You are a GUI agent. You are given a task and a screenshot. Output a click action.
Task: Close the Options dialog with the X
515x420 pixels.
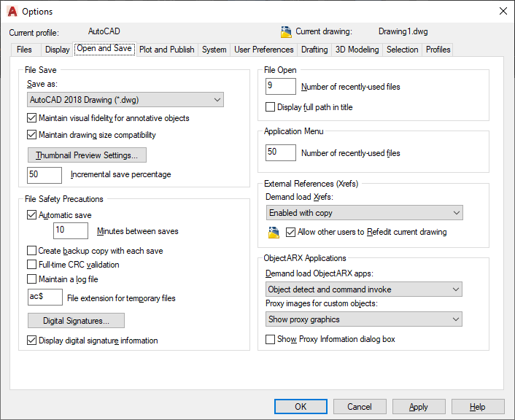(503, 11)
